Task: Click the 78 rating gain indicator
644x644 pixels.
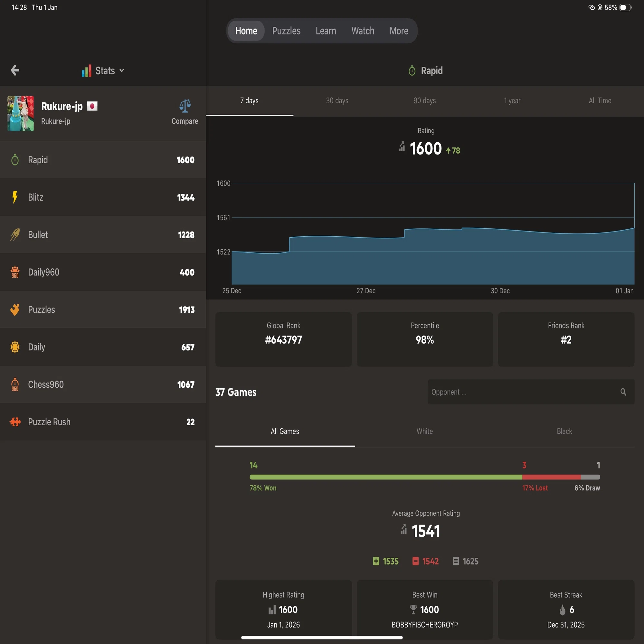Action: tap(453, 151)
